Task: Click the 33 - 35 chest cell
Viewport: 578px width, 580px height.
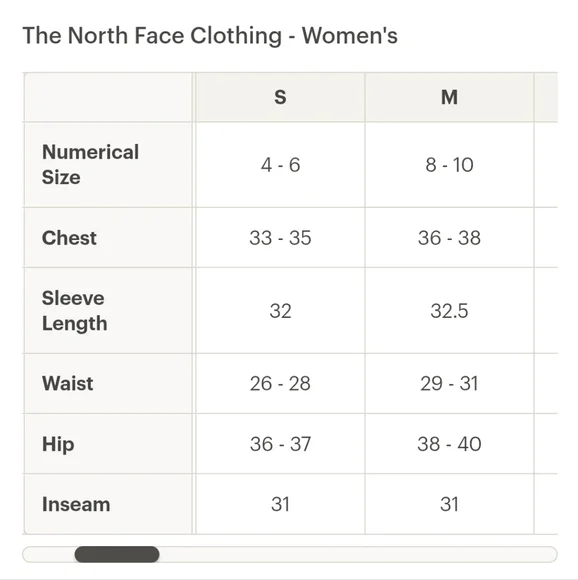Action: [x=280, y=237]
